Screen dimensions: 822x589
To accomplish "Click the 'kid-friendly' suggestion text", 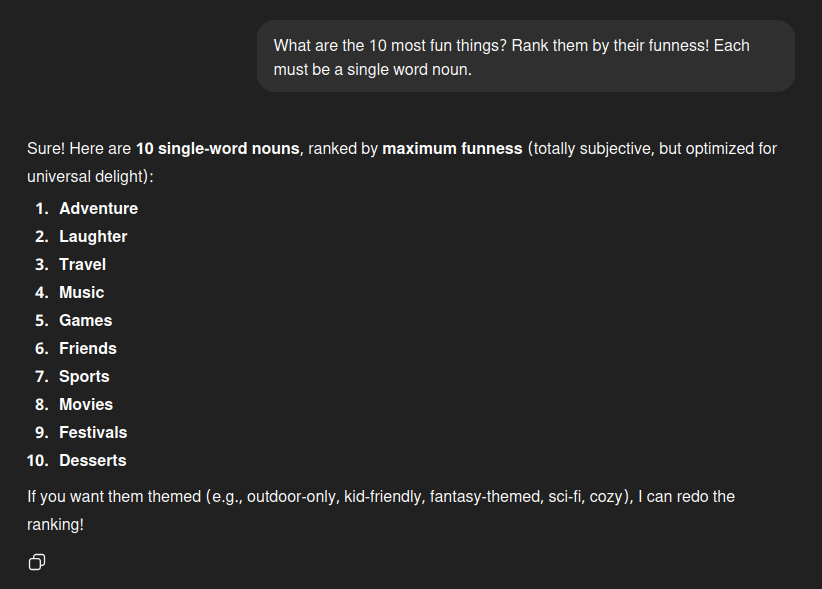I will coord(382,496).
